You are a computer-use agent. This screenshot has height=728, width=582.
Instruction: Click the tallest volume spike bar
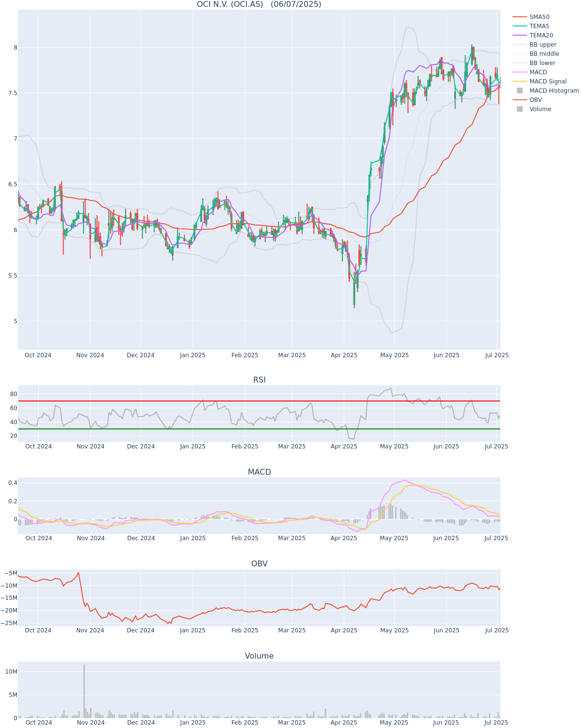tap(84, 691)
